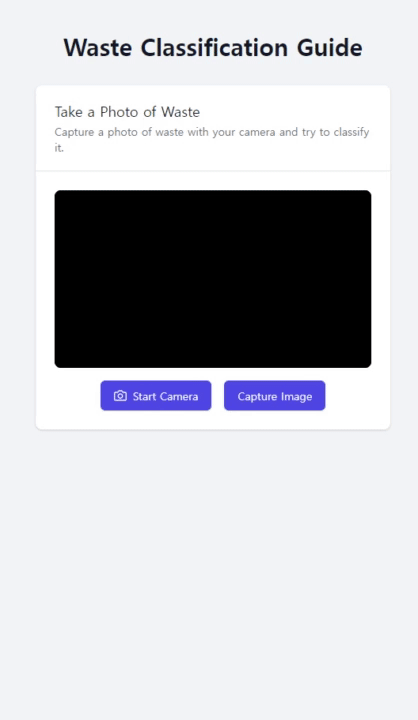
Task: Click the 'Start Camera' text label
Action: [x=165, y=396]
